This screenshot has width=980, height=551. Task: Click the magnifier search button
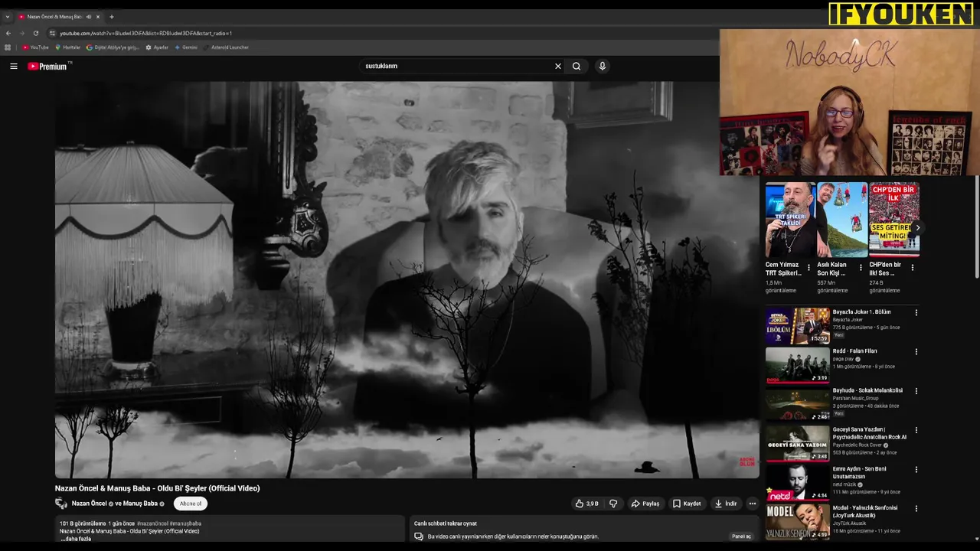577,67
